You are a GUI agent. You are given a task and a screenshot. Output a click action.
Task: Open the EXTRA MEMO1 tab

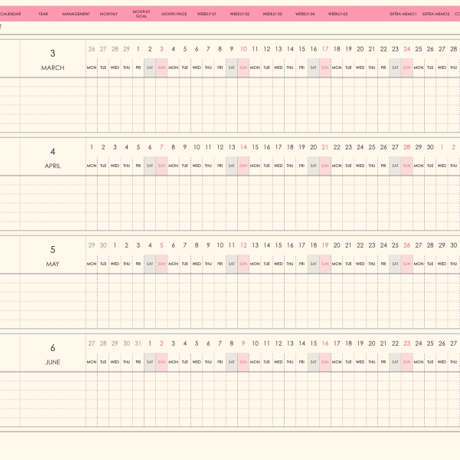403,14
